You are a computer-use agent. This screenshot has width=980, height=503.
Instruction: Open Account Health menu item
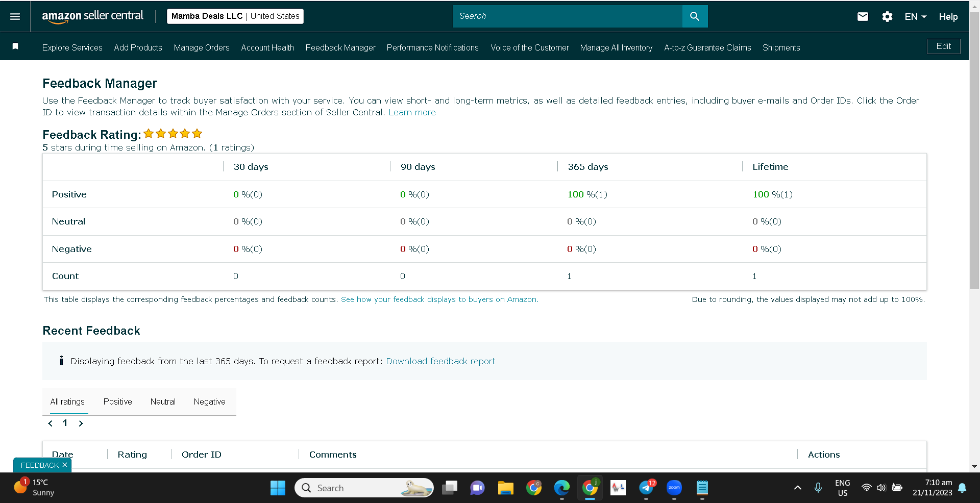click(x=267, y=47)
